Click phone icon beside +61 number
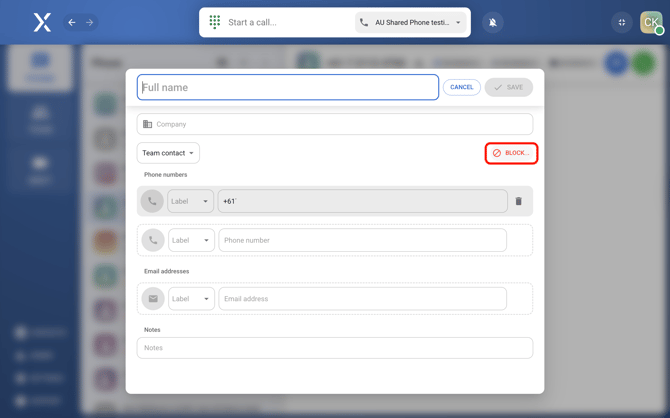 tap(152, 201)
